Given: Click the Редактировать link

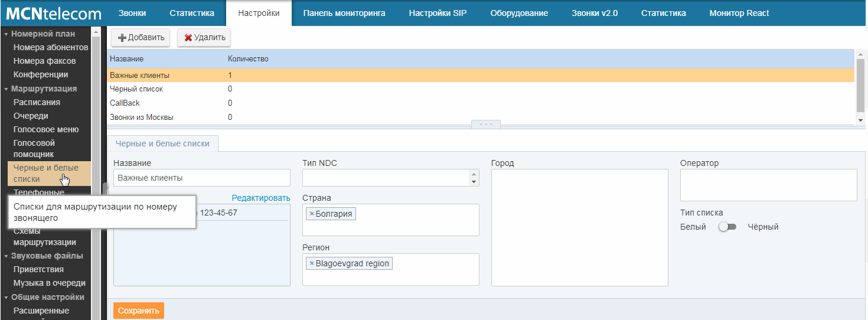Looking at the screenshot, I should point(260,198).
